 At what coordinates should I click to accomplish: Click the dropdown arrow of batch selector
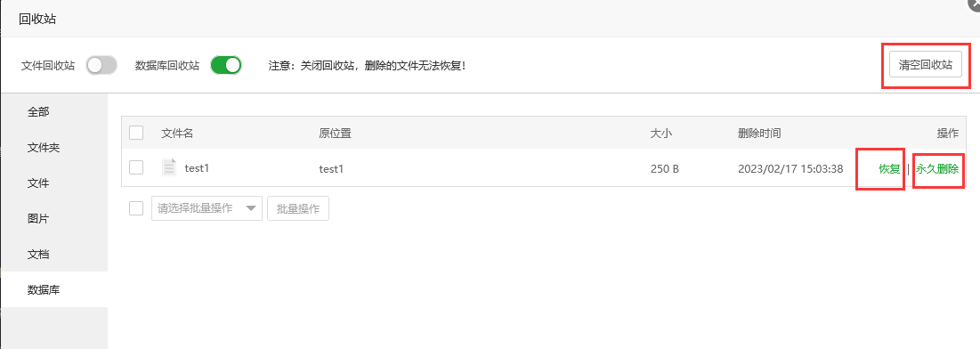click(252, 208)
